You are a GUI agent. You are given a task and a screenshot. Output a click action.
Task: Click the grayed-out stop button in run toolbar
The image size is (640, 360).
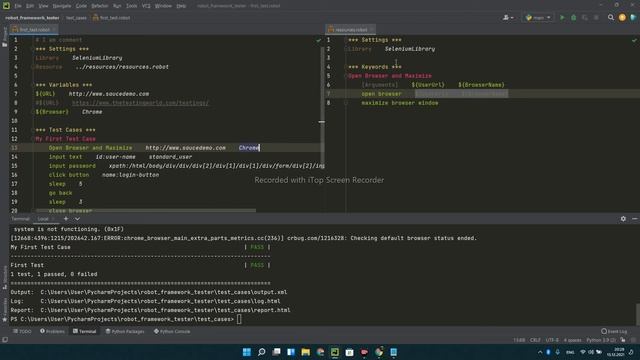click(596, 18)
